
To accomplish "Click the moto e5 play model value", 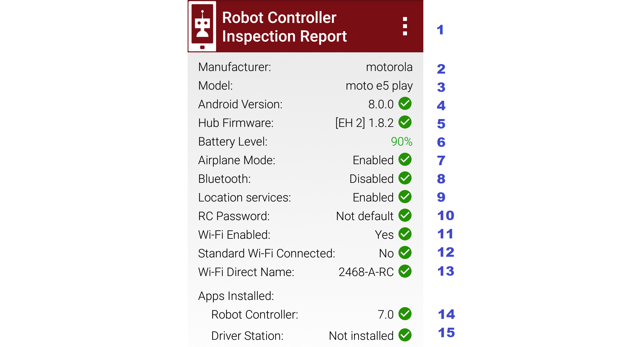I will coord(379,86).
